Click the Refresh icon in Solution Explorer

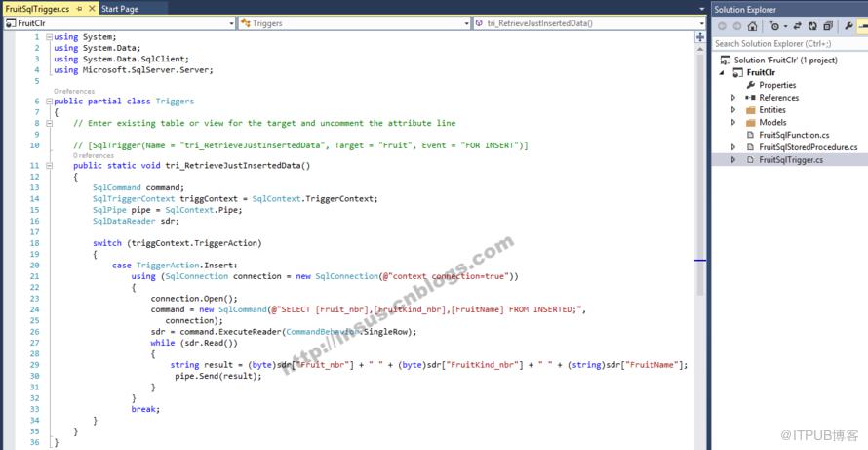coord(812,26)
